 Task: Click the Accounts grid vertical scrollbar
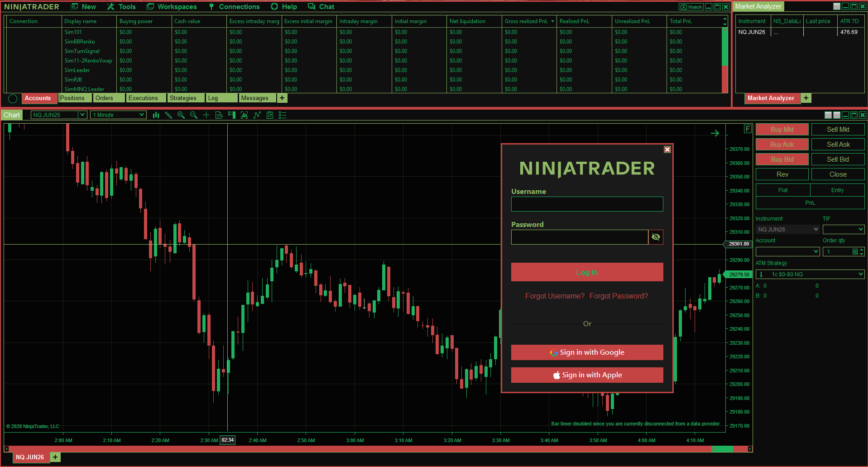(724, 60)
